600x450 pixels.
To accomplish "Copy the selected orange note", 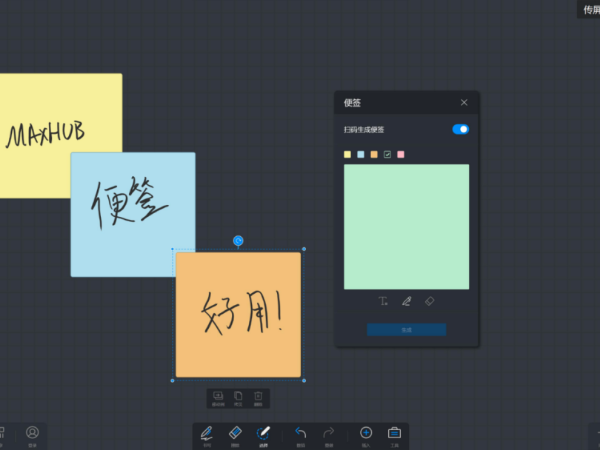I will [x=238, y=398].
